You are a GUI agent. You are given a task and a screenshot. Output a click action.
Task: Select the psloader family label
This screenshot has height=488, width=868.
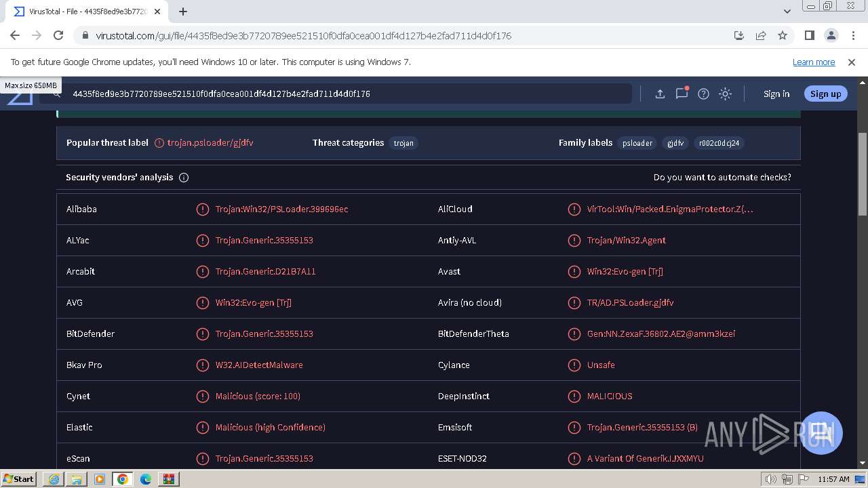637,143
